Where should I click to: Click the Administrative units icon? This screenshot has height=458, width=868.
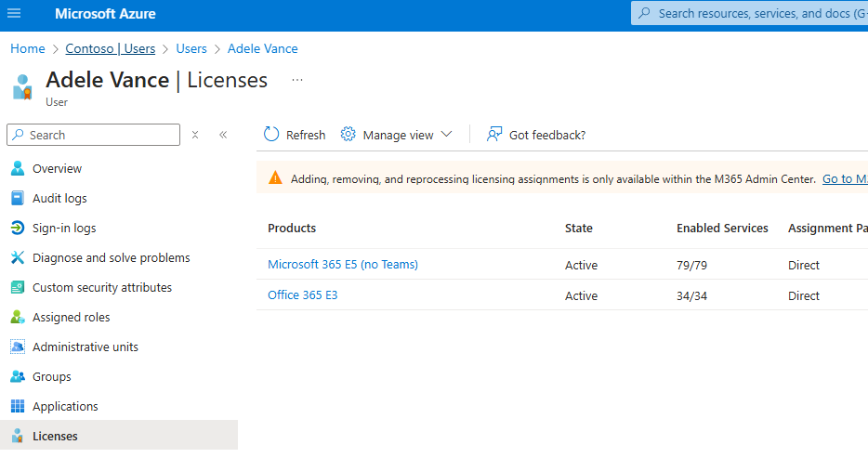(18, 347)
